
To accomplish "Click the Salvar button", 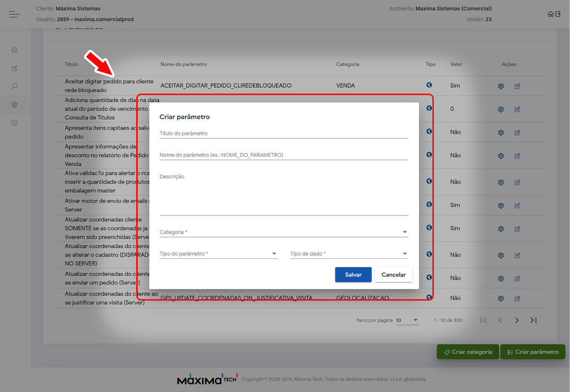I will point(353,275).
